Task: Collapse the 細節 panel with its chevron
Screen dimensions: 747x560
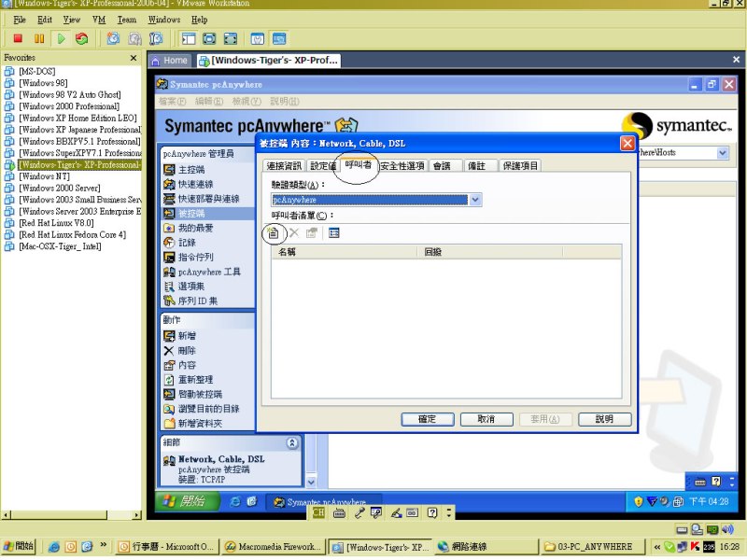Action: tap(292, 442)
